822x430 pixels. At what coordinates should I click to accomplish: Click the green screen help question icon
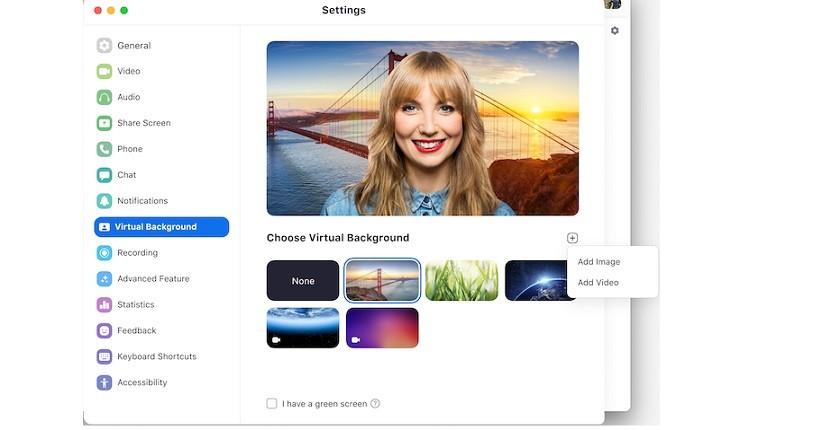(375, 404)
